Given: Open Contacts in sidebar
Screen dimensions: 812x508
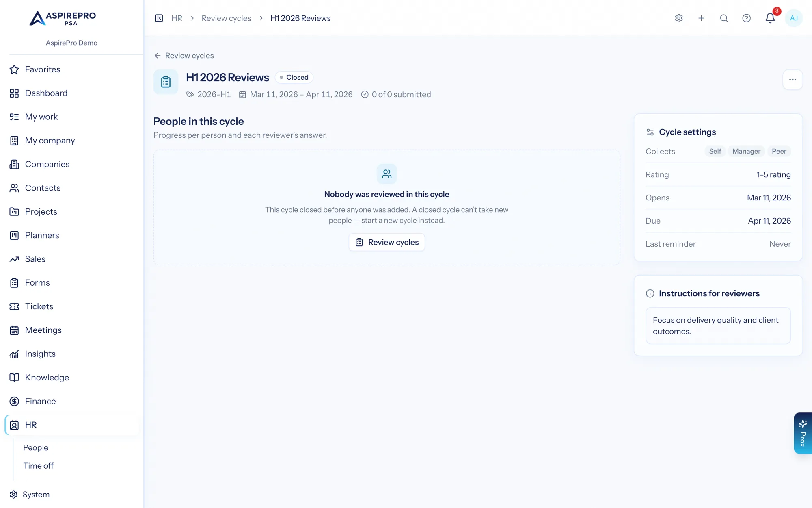Looking at the screenshot, I should click(x=71, y=188).
